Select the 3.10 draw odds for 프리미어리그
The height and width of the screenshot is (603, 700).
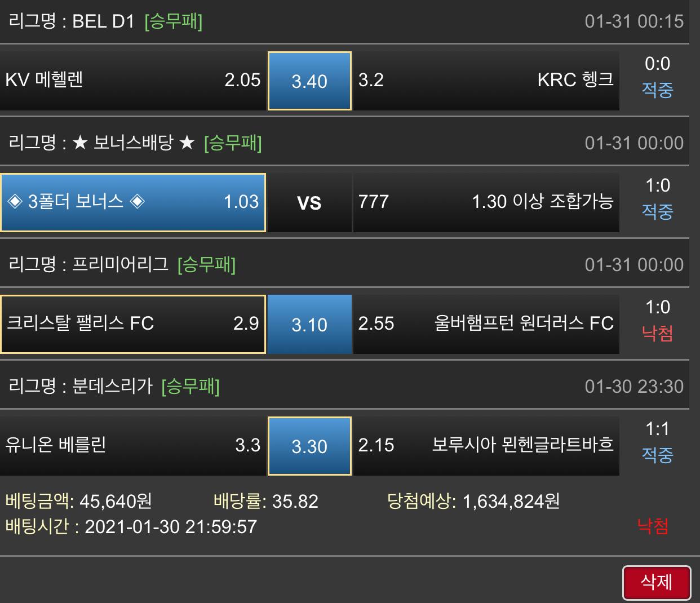(x=309, y=325)
